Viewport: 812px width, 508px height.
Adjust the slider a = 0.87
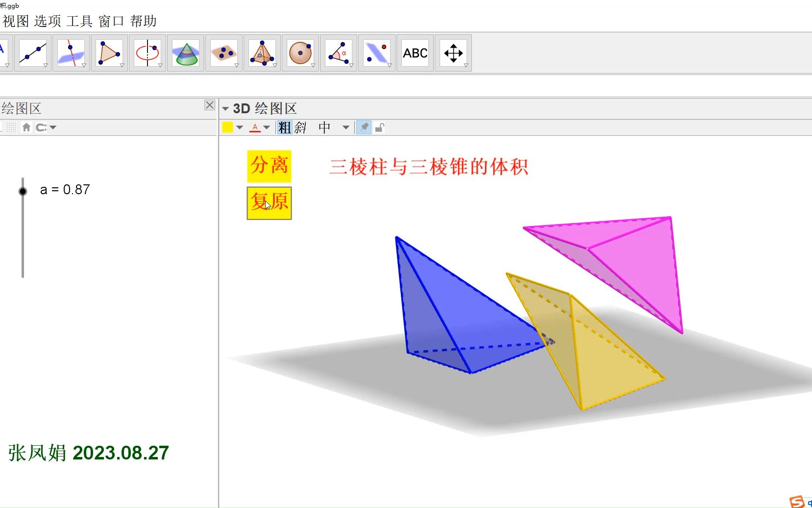(23, 191)
